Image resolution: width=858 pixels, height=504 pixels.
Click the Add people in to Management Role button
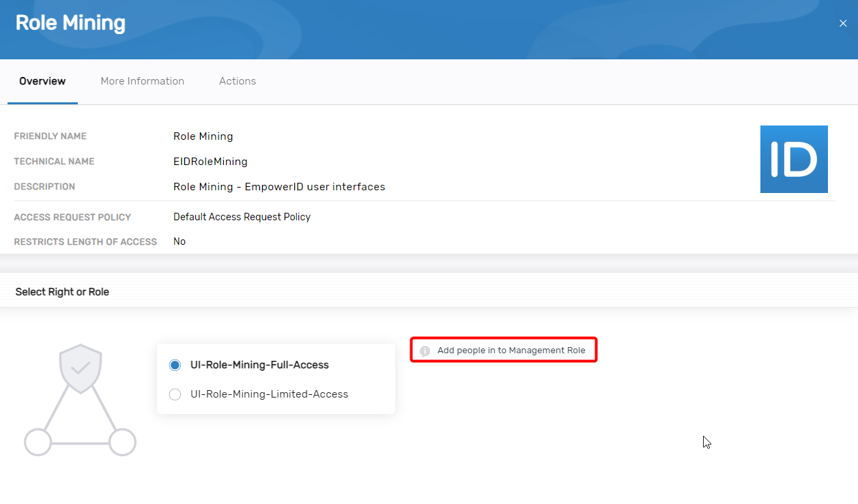503,350
